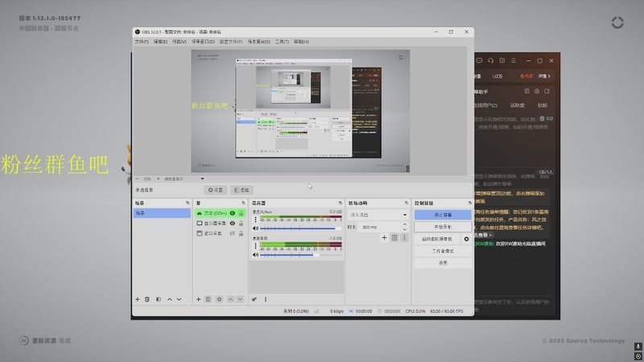Mute the 桌面音频 speaker icon
Screen dimensions: 644x362
(255, 255)
